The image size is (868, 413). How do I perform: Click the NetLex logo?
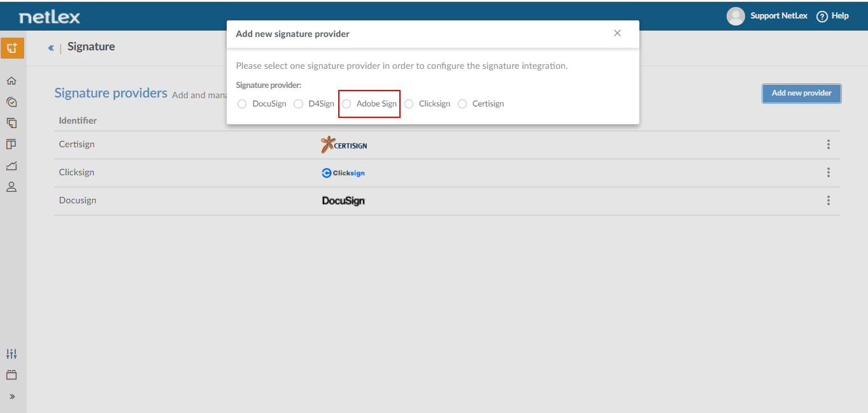(x=50, y=17)
